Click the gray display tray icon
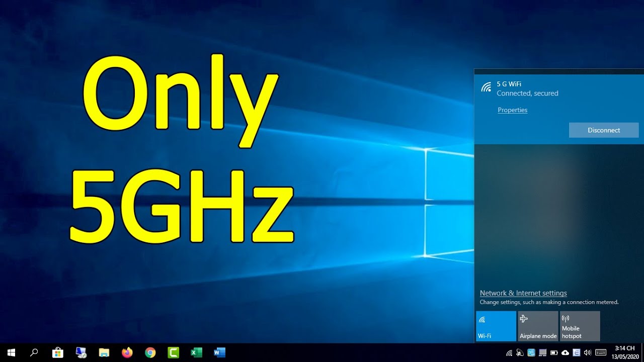The height and width of the screenshot is (362, 644). (x=543, y=352)
